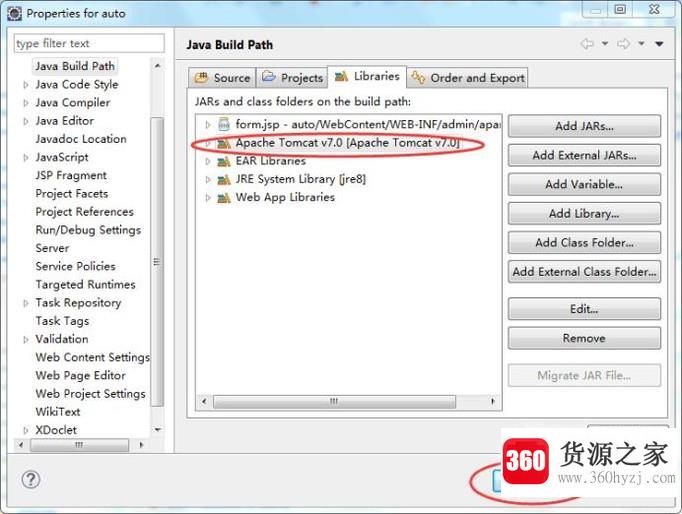
Task: Click the JRE System Library icon
Action: coord(224,179)
